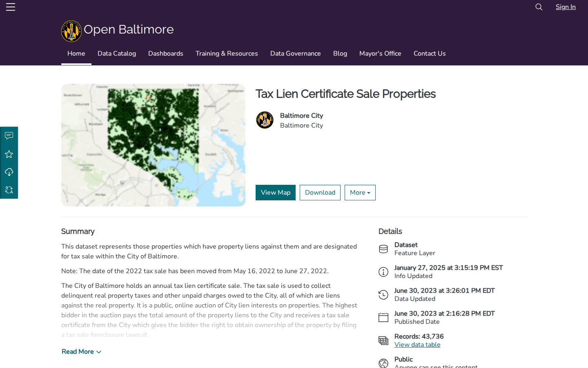The width and height of the screenshot is (588, 368).
Task: Open Training & Resources tab
Action: pos(227,54)
